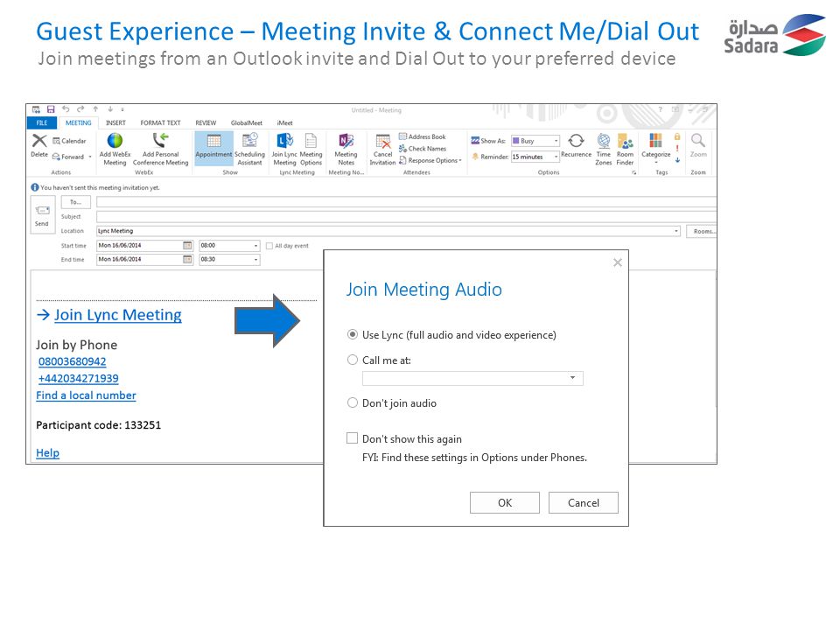Click the Undo icon in quick access toolbar
Screen dimensions: 840x630
(x=66, y=109)
